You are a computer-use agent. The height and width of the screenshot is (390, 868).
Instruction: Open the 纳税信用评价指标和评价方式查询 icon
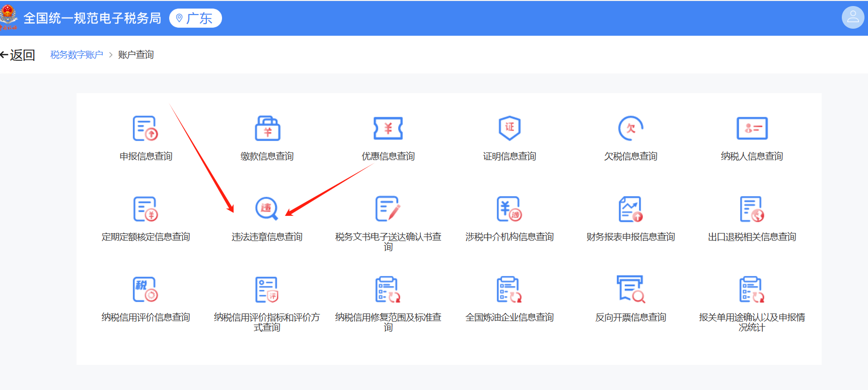(267, 289)
